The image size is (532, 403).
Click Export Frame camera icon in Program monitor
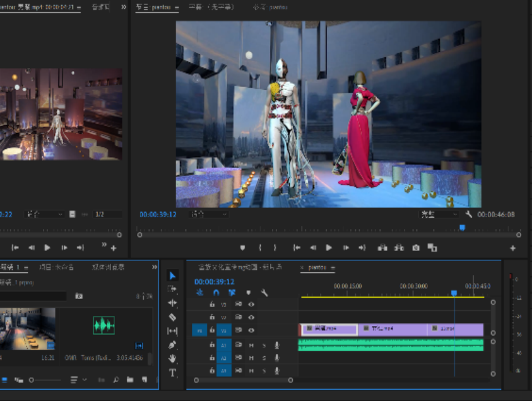point(416,248)
